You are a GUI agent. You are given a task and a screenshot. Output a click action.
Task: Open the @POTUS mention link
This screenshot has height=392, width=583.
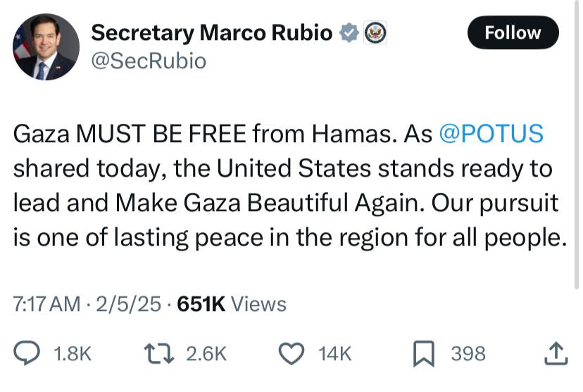pyautogui.click(x=491, y=134)
